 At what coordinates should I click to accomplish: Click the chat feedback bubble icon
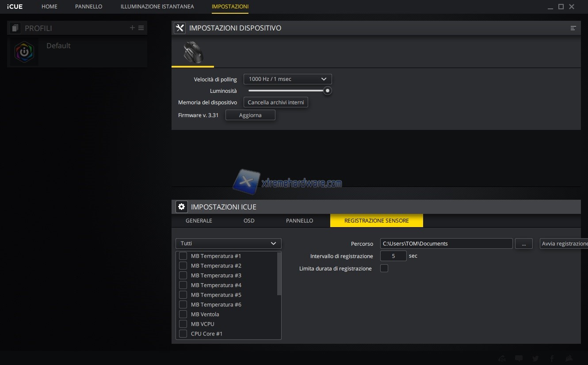[519, 358]
